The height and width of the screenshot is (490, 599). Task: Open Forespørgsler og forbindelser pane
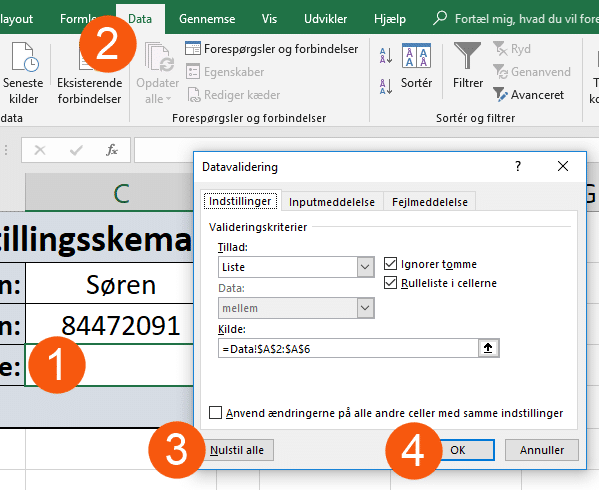[272, 49]
